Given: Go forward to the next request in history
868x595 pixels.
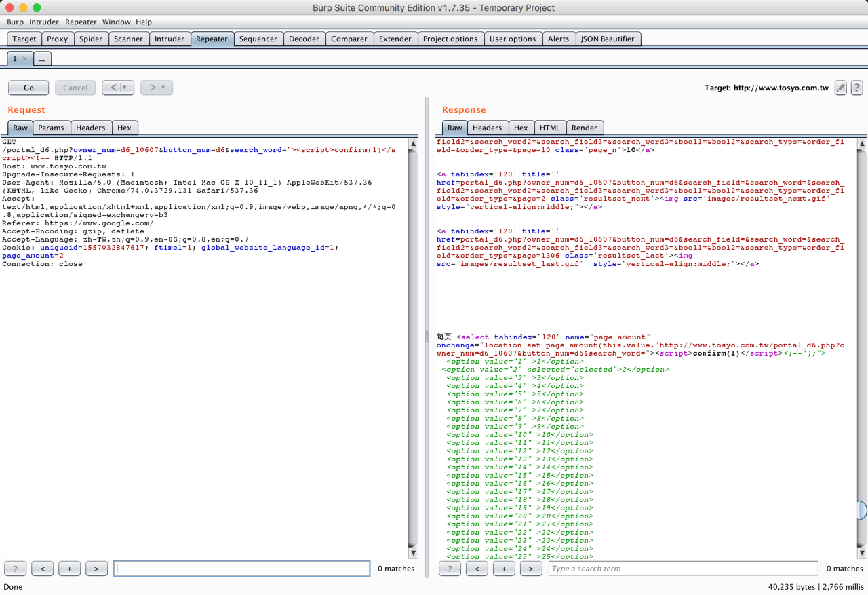Looking at the screenshot, I should (x=152, y=88).
